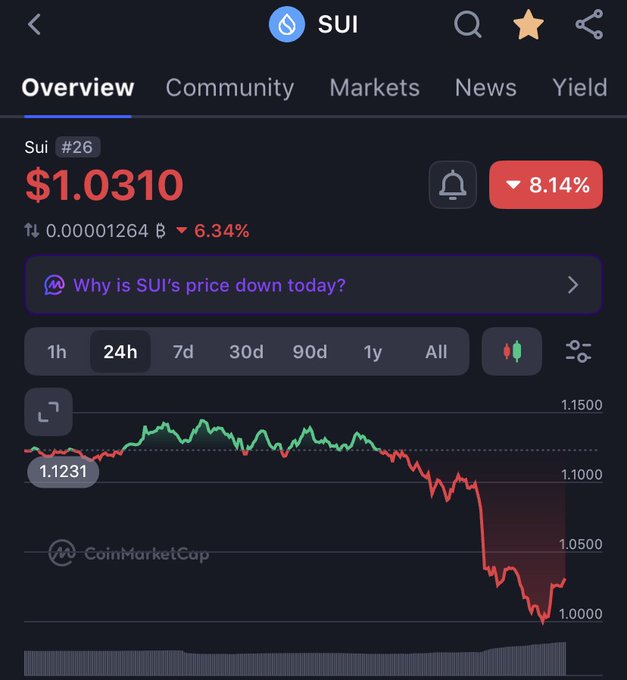Viewport: 627px width, 680px height.
Task: Open chart settings sliders icon
Action: point(578,351)
